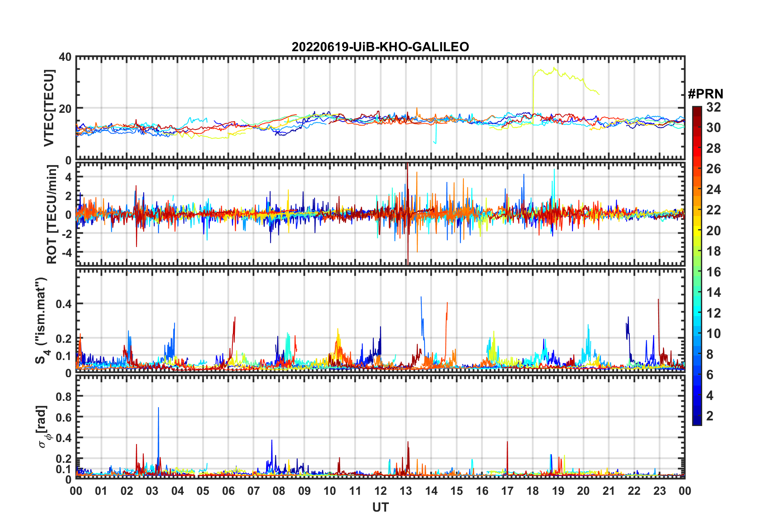
Task: Click the PRN colorbar gradient strip
Action: point(697,266)
